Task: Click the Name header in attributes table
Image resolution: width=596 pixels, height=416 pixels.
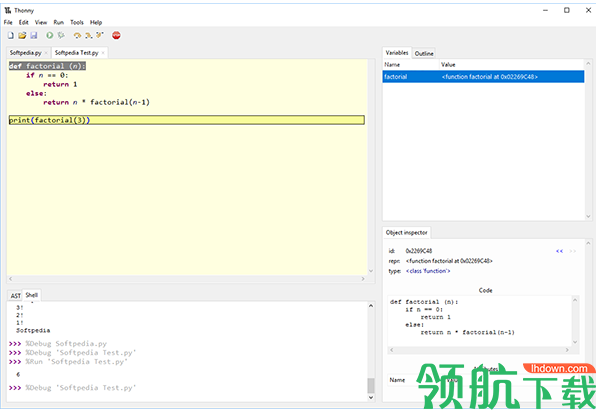Action: [397, 380]
